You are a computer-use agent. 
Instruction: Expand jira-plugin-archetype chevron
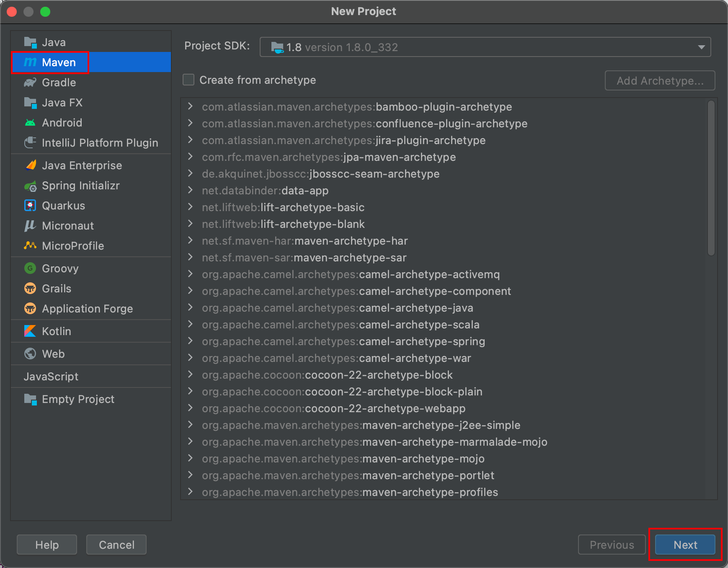point(190,139)
